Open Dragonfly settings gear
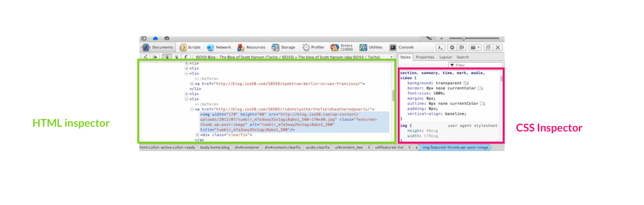Image resolution: width=644 pixels, height=205 pixels. (452, 48)
